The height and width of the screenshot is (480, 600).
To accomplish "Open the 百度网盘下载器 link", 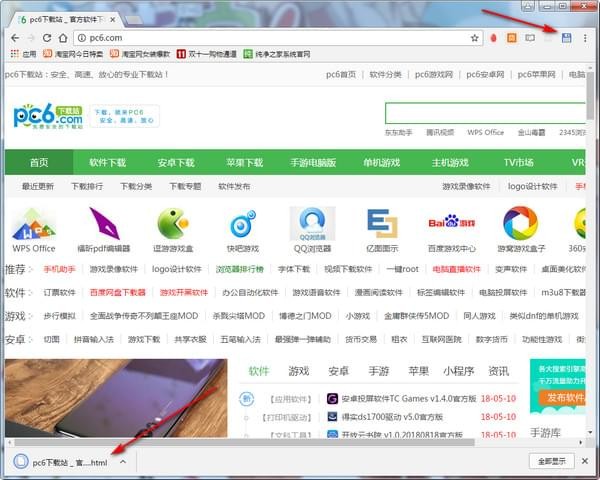I will (x=117, y=292).
